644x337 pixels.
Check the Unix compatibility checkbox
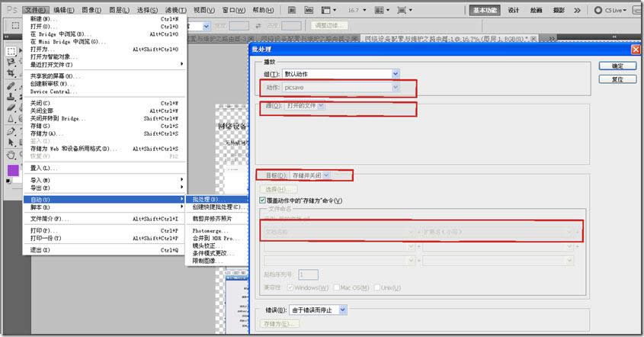click(x=376, y=287)
